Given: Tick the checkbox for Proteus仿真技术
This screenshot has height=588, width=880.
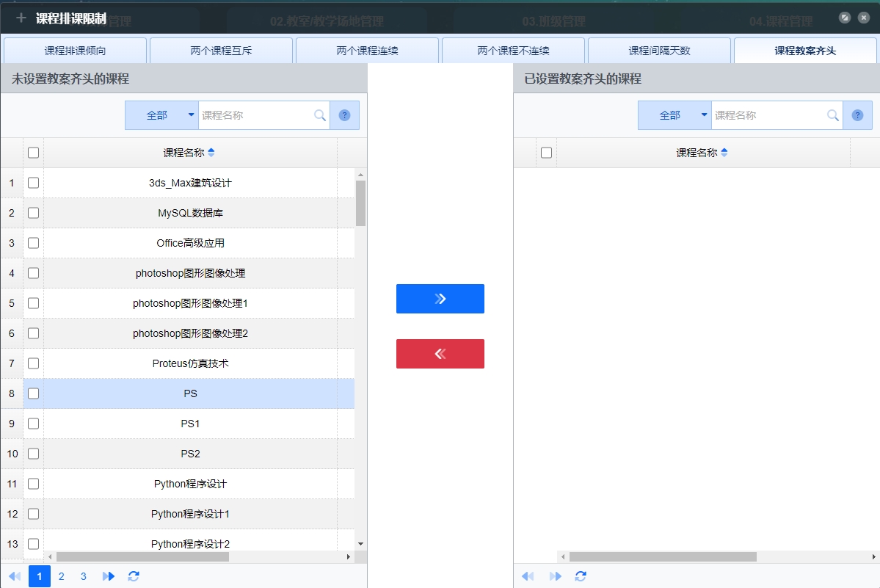Looking at the screenshot, I should click(x=33, y=363).
